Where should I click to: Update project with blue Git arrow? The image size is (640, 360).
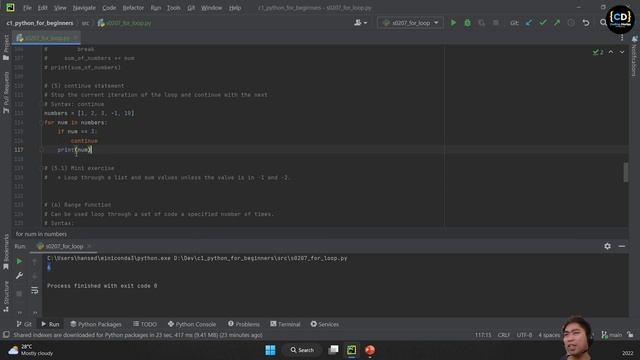coord(529,23)
